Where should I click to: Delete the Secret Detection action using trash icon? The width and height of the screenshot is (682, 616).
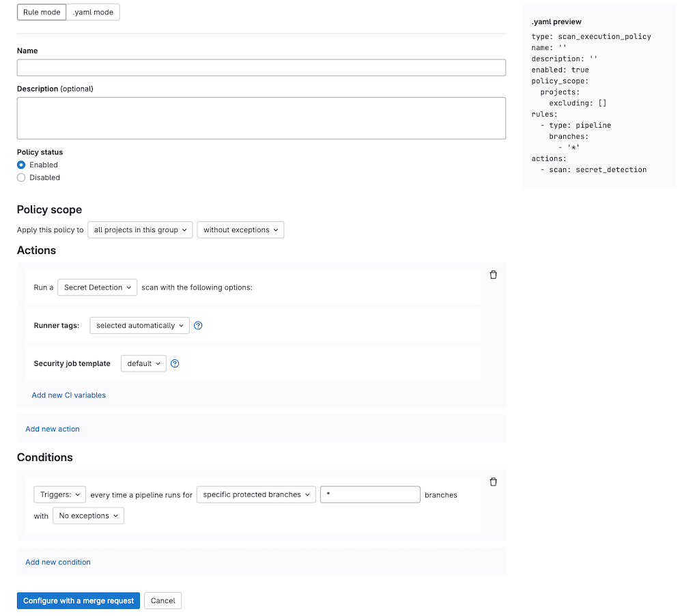pos(494,275)
